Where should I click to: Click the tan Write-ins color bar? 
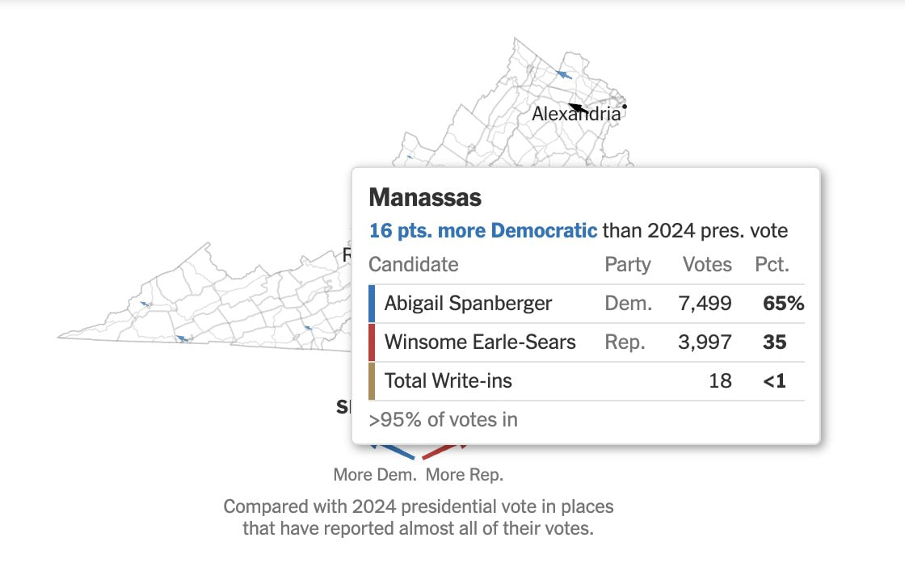point(372,381)
